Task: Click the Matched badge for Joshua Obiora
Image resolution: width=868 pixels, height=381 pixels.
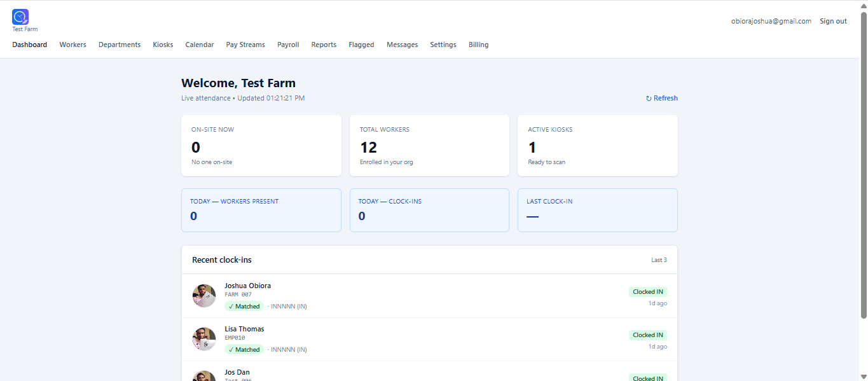Action: point(244,306)
